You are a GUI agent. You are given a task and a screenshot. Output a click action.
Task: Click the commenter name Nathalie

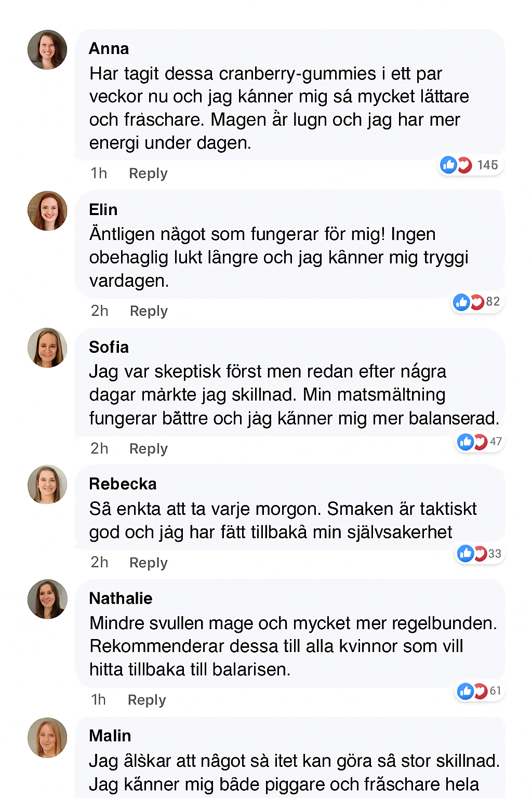(121, 598)
